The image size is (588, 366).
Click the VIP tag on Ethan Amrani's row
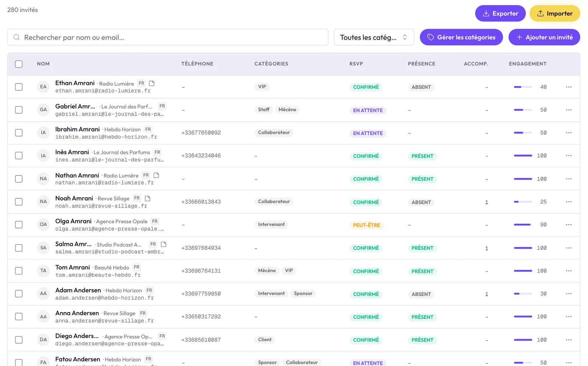262,87
